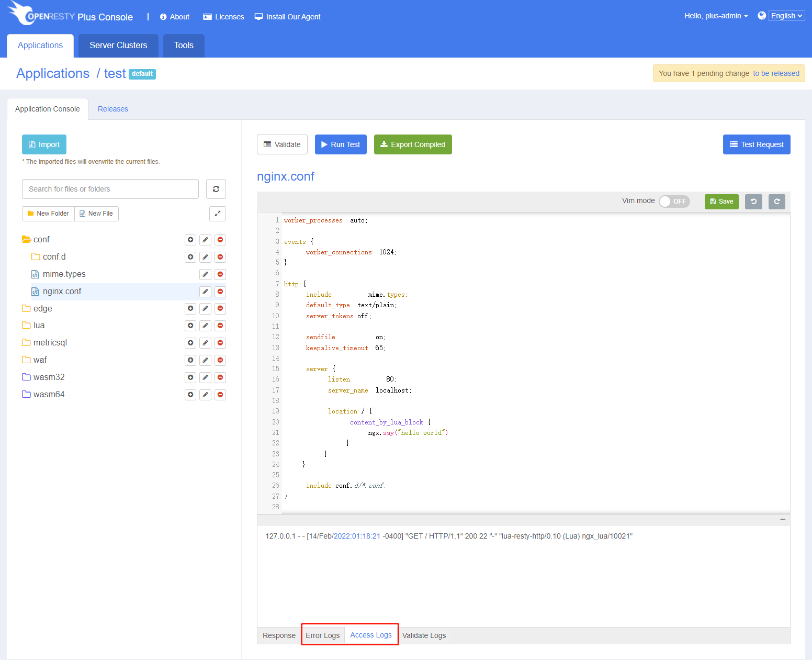Follow the 'to be released' link
The image size is (812, 660).
coord(776,73)
